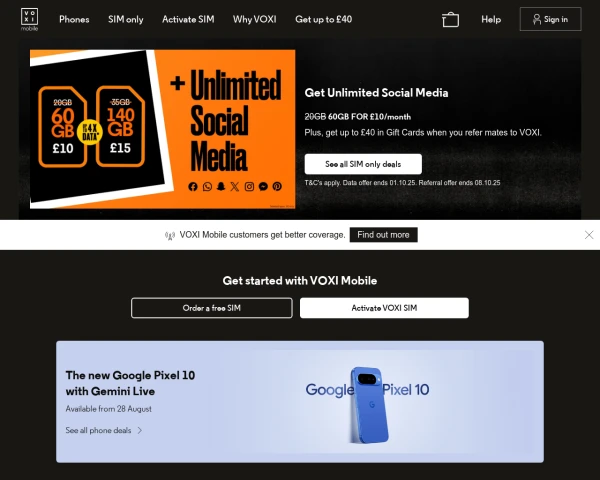Click Available from 28 August text
Screen dimensions: 600x480
[x=108, y=409]
